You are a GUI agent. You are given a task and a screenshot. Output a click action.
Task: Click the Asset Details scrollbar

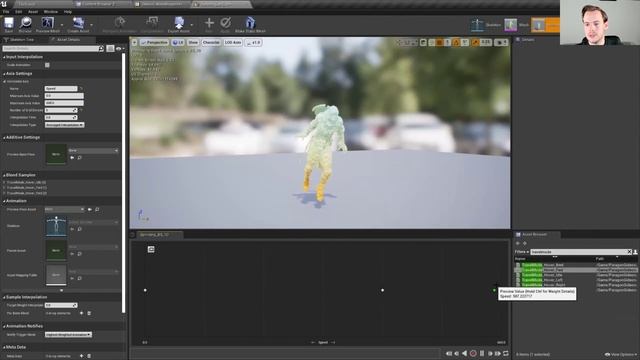124,184
